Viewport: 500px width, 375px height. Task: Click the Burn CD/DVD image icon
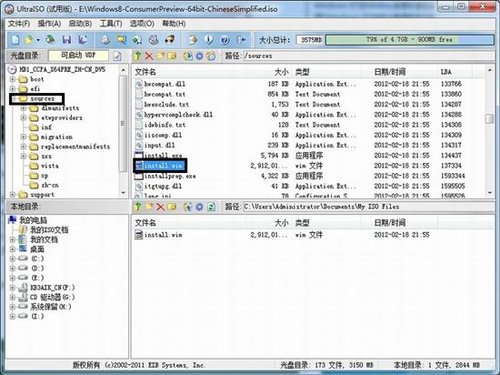pyautogui.click(x=170, y=40)
